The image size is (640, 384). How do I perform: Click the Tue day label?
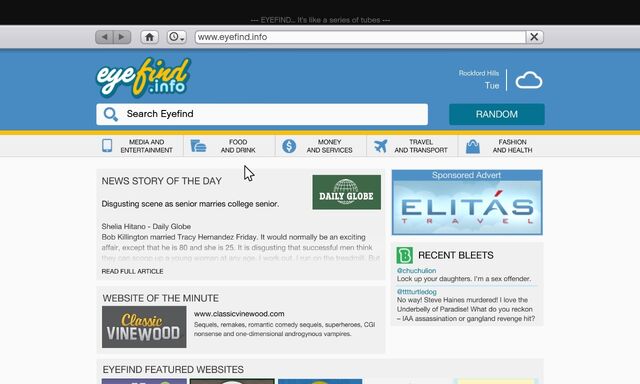[492, 86]
